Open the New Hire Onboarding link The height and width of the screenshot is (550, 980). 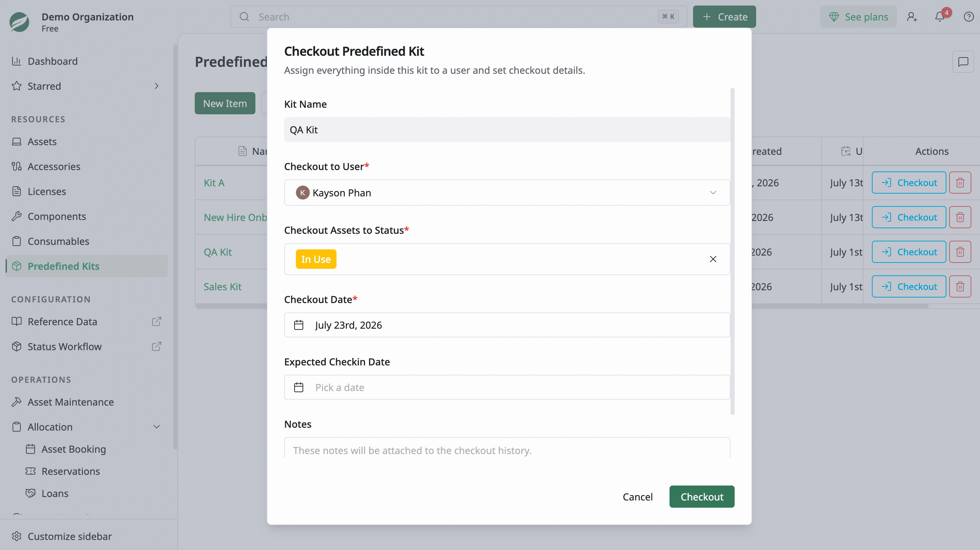point(236,217)
